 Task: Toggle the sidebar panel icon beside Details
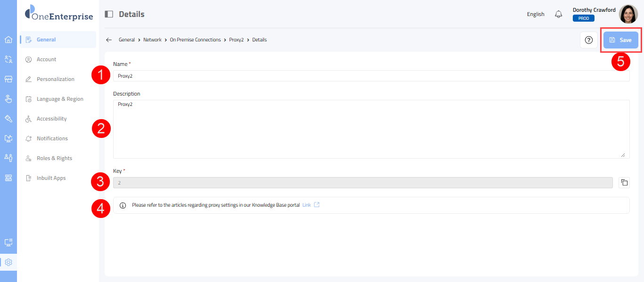109,14
